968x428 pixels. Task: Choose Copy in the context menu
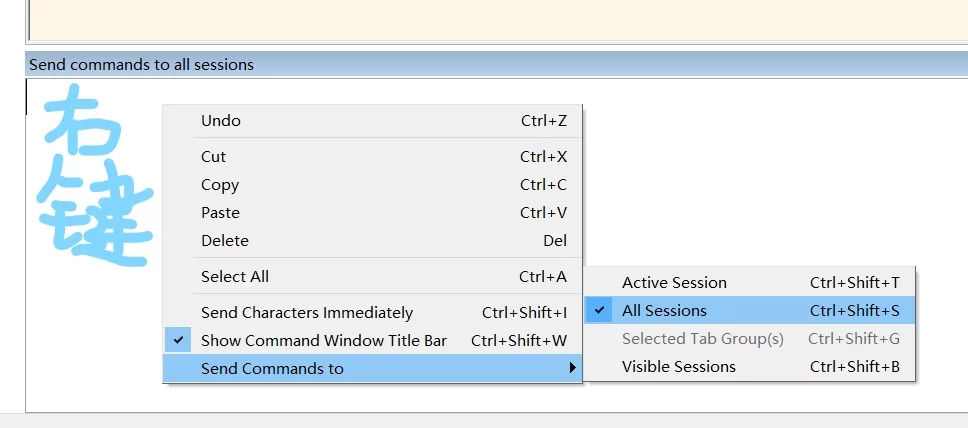point(220,185)
